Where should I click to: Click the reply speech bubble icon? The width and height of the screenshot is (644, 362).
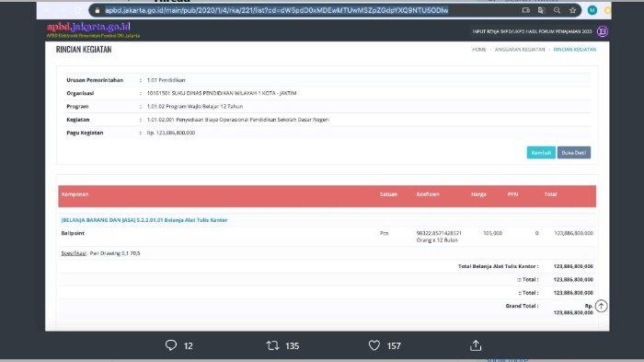coord(171,345)
